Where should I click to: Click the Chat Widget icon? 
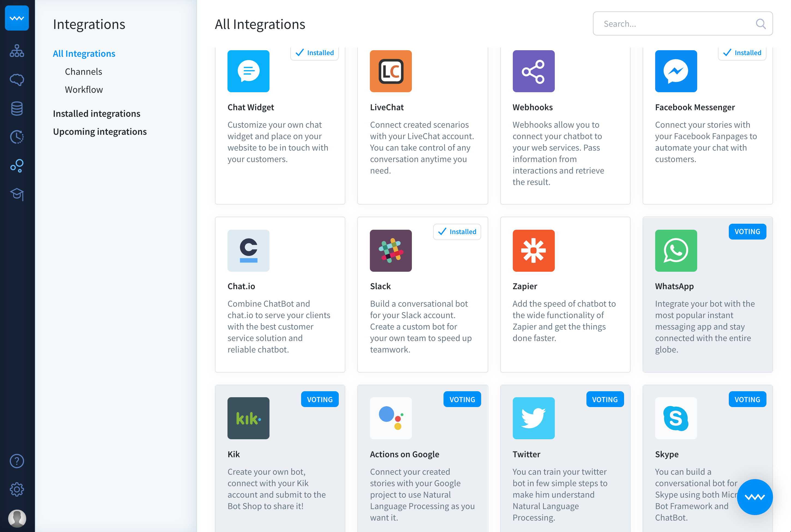(x=248, y=71)
